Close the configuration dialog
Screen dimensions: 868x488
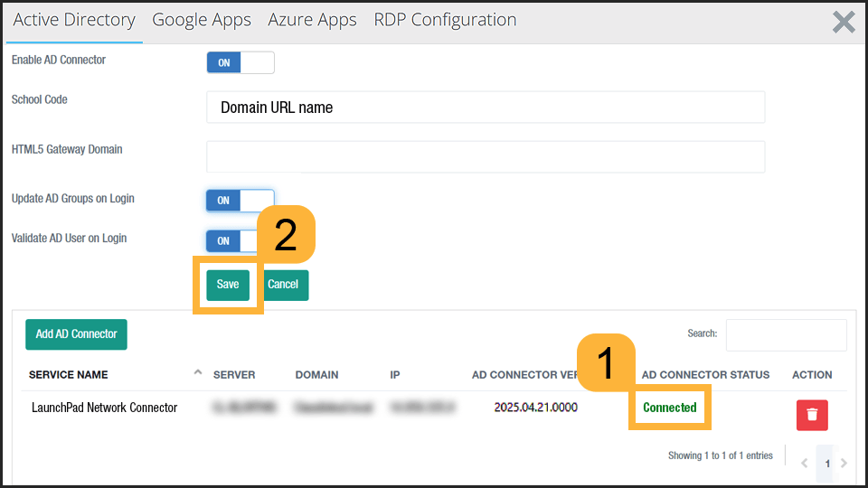point(844,22)
